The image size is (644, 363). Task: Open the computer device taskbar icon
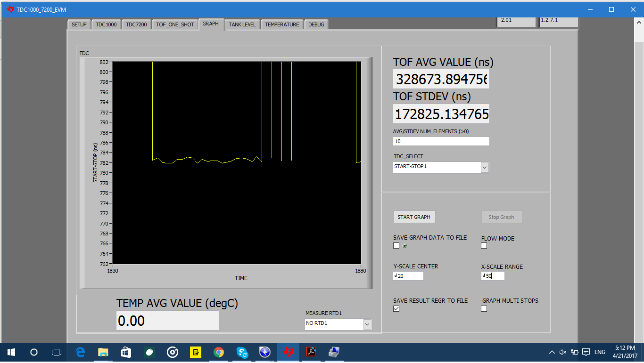[x=334, y=352]
